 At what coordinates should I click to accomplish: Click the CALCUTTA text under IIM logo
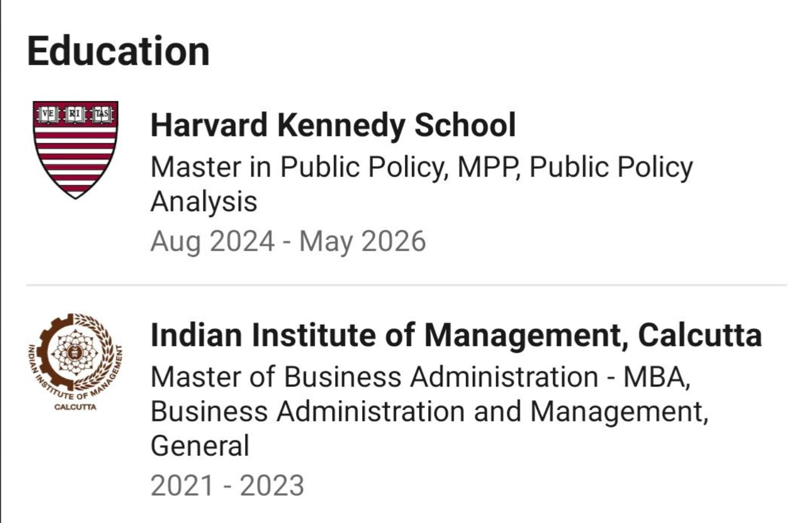75,407
